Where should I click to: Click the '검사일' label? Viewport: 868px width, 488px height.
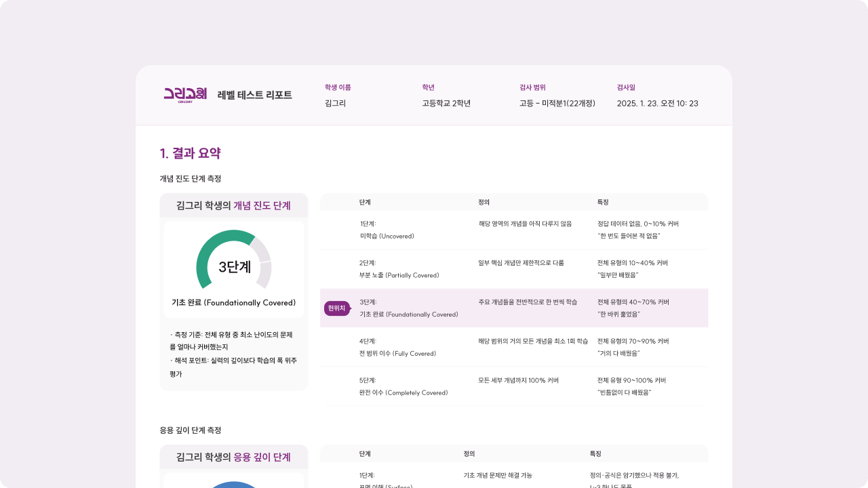[626, 87]
